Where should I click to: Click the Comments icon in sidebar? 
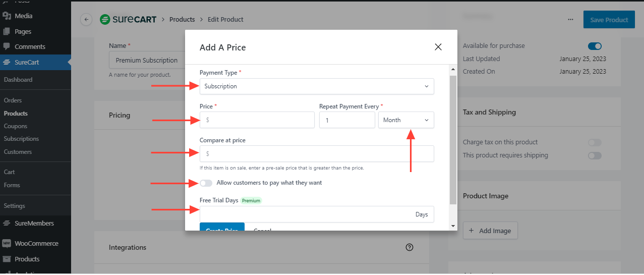click(x=7, y=46)
